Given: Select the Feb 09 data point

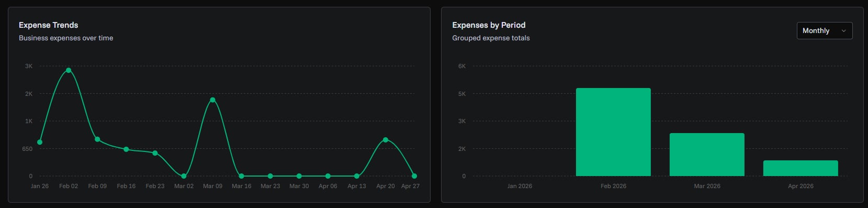Looking at the screenshot, I should pos(97,139).
